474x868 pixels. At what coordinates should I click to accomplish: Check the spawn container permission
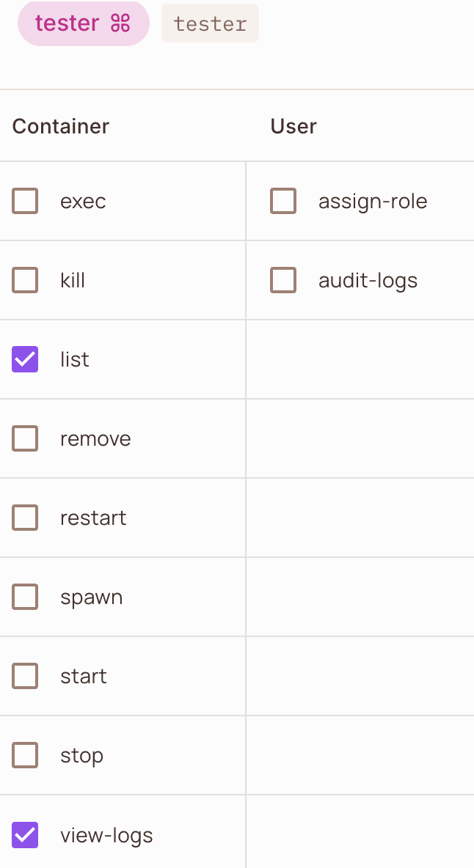click(25, 596)
